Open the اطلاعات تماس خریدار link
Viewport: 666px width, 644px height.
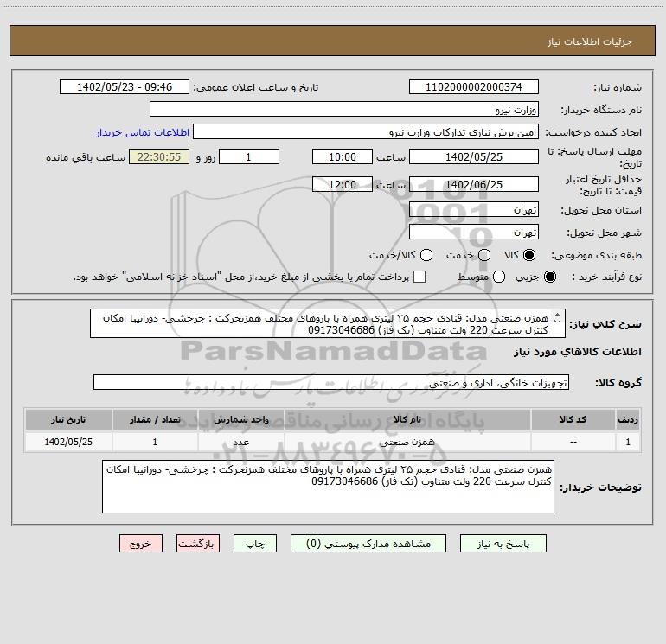coord(143,132)
